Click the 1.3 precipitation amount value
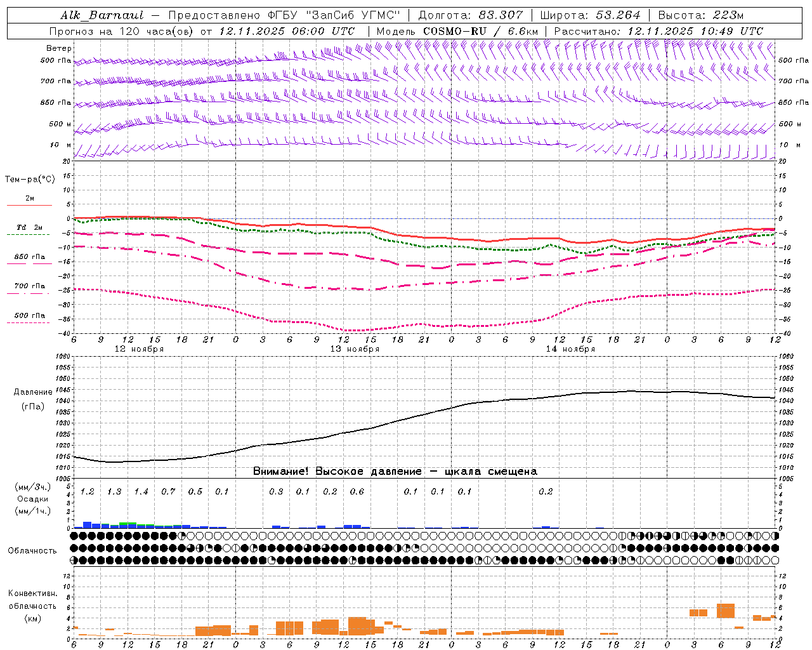 pos(114,492)
